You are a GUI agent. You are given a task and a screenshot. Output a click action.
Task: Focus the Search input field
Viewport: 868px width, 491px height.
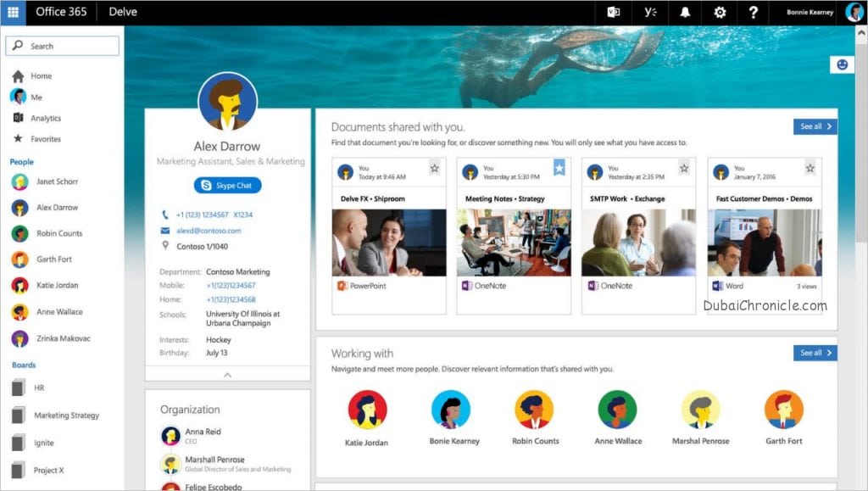[x=62, y=46]
